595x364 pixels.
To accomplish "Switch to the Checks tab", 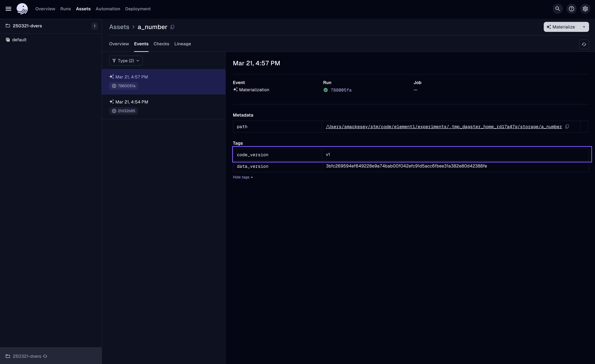I will 161,44.
